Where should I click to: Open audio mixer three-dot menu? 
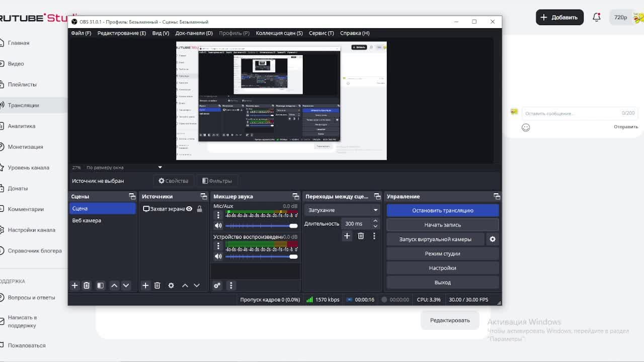coord(231,286)
